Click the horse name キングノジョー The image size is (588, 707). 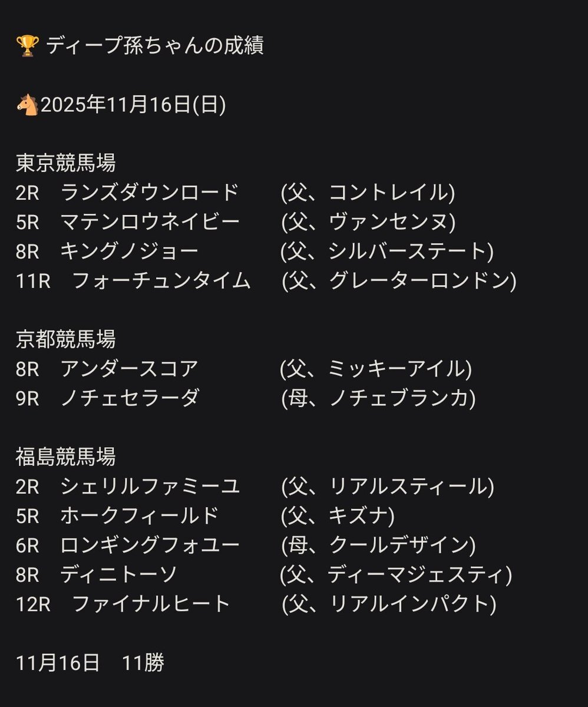coord(129,251)
